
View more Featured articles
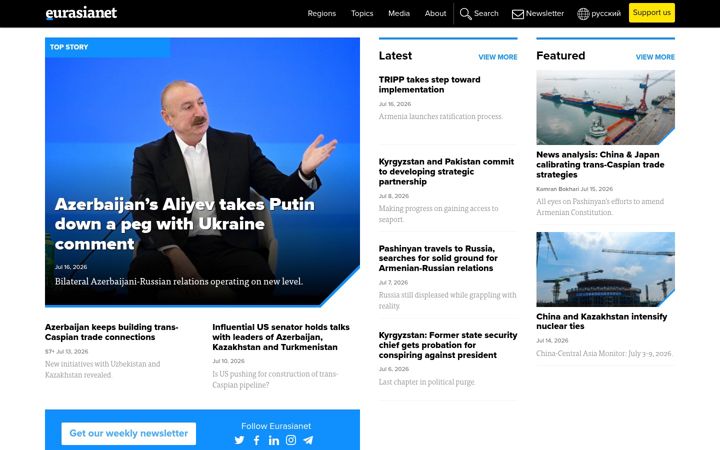(655, 57)
